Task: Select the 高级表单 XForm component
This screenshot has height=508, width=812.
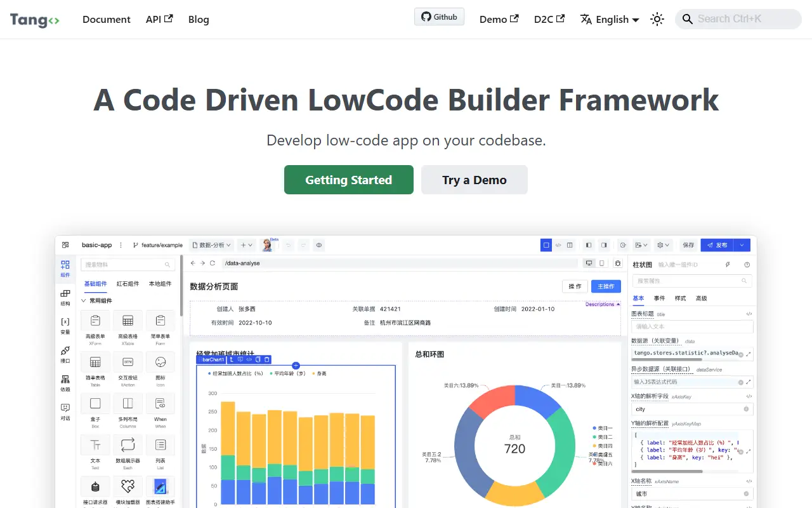Action: [95, 328]
